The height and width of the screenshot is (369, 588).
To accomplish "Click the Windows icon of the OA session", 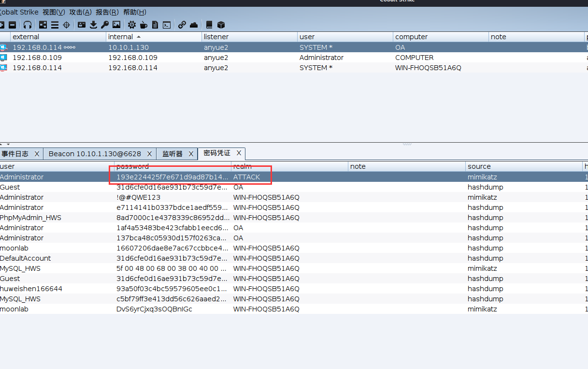I will pos(3,47).
